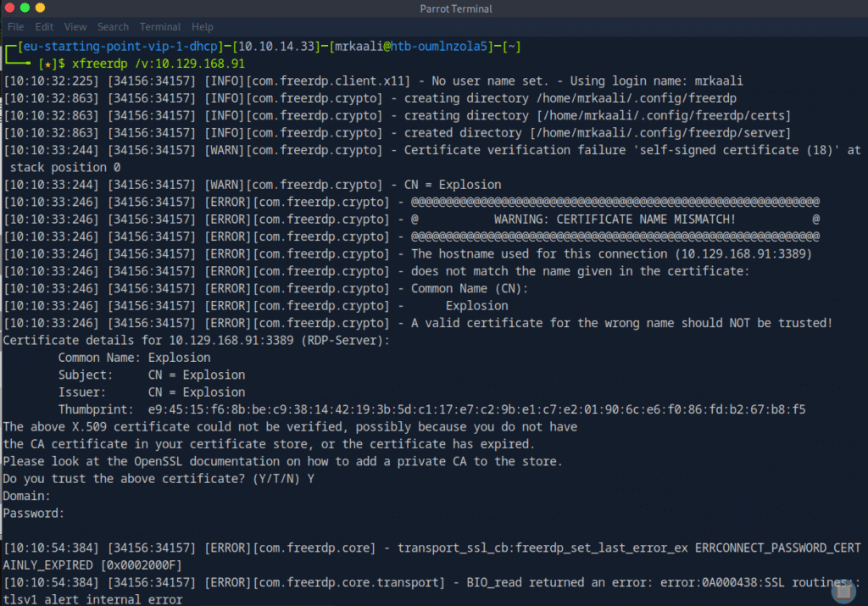Click the star symbol in the shell prompt
The height and width of the screenshot is (606, 868).
47,64
